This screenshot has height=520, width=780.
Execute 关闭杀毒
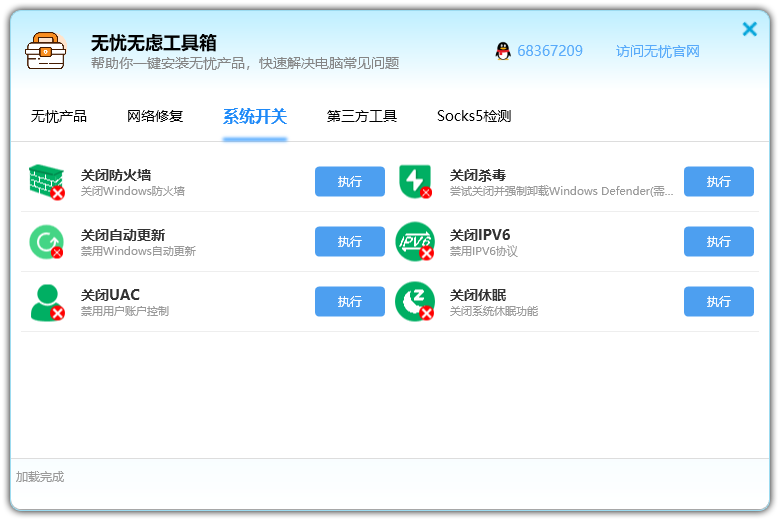pos(719,182)
